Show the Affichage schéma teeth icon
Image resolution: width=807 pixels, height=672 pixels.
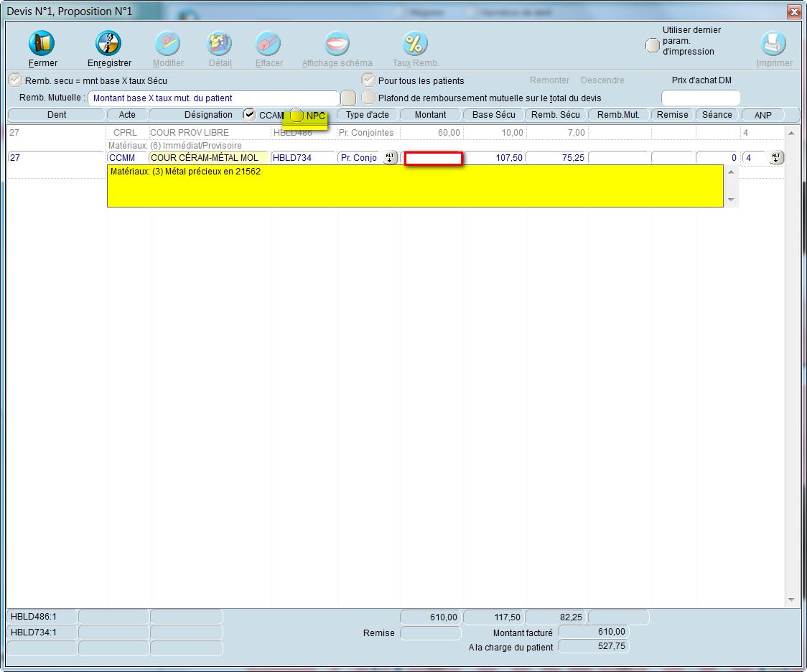tap(337, 45)
